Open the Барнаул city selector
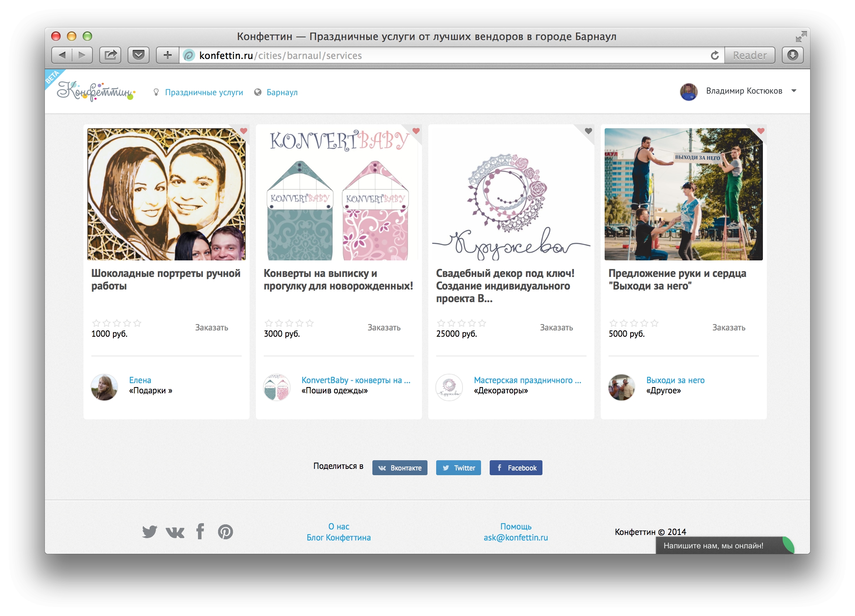Viewport: 855px width, 616px height. [282, 92]
